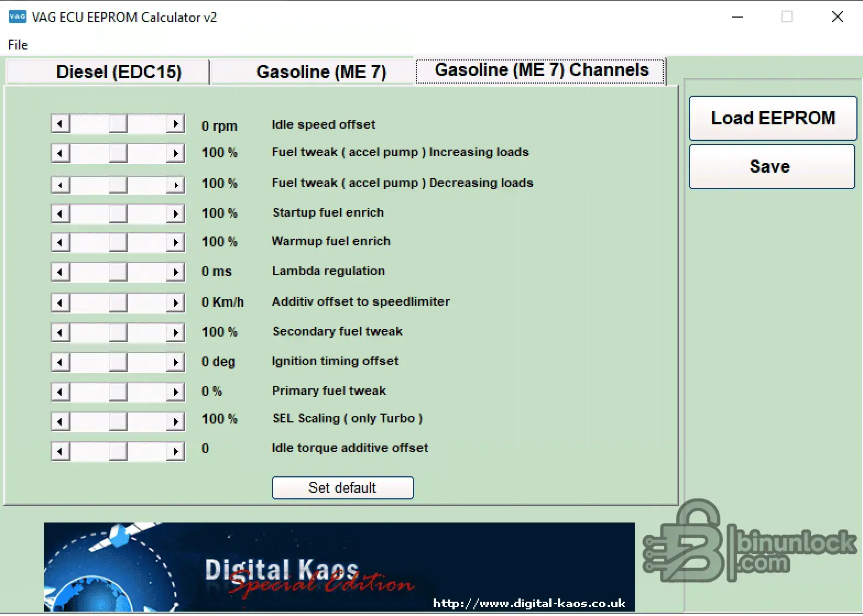Click the digital-kaos.co.uk URL in banner
This screenshot has width=863, height=616.
coord(529,603)
